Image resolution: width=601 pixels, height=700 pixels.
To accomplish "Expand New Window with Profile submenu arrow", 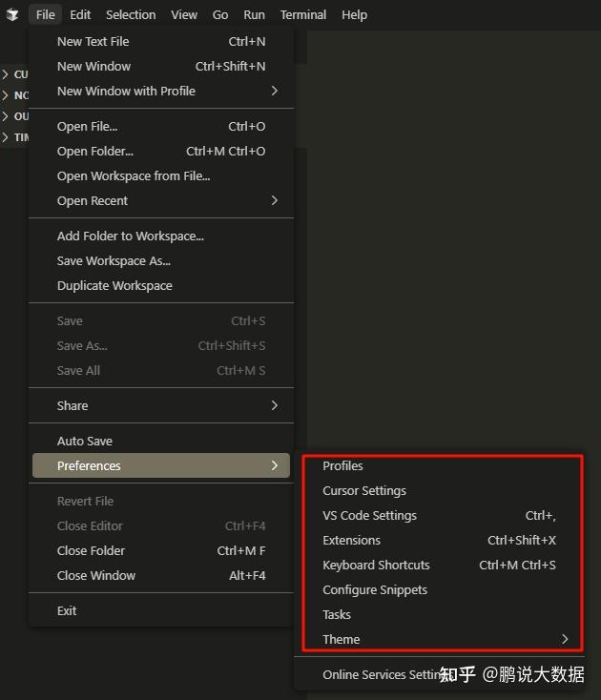I will point(275,92).
